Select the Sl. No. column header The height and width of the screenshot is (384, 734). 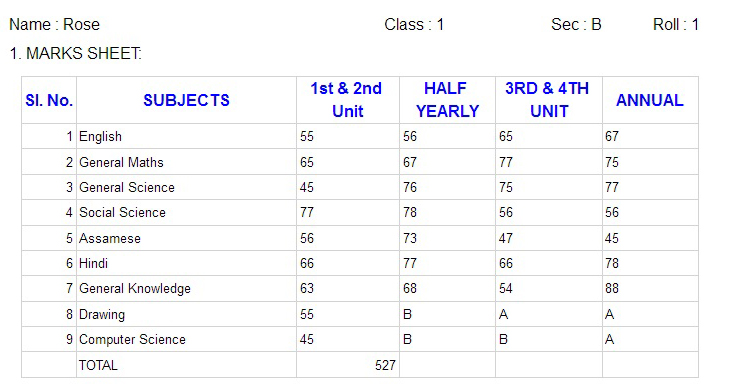(49, 100)
